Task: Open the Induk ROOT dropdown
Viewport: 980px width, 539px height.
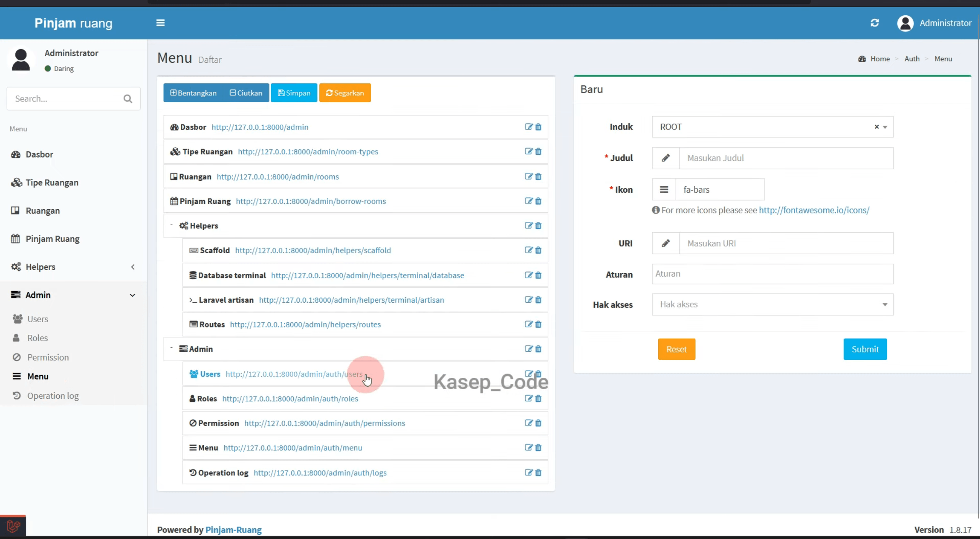Action: 772,127
